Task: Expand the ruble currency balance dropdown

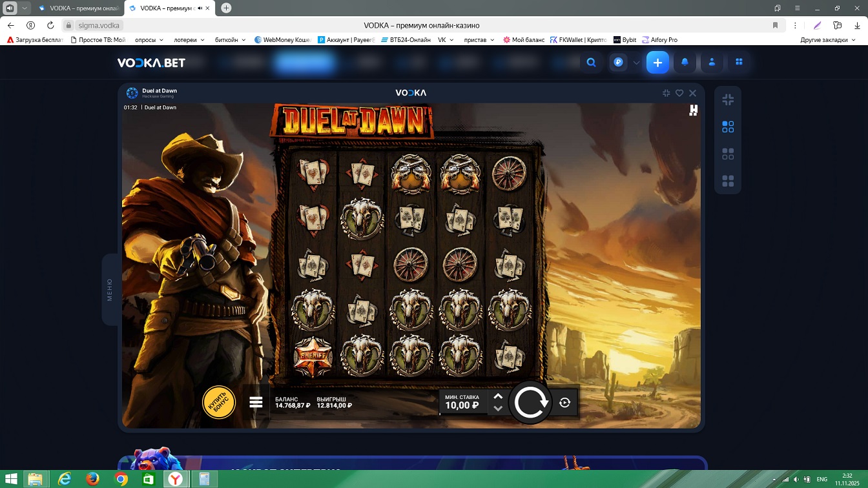Action: click(636, 63)
